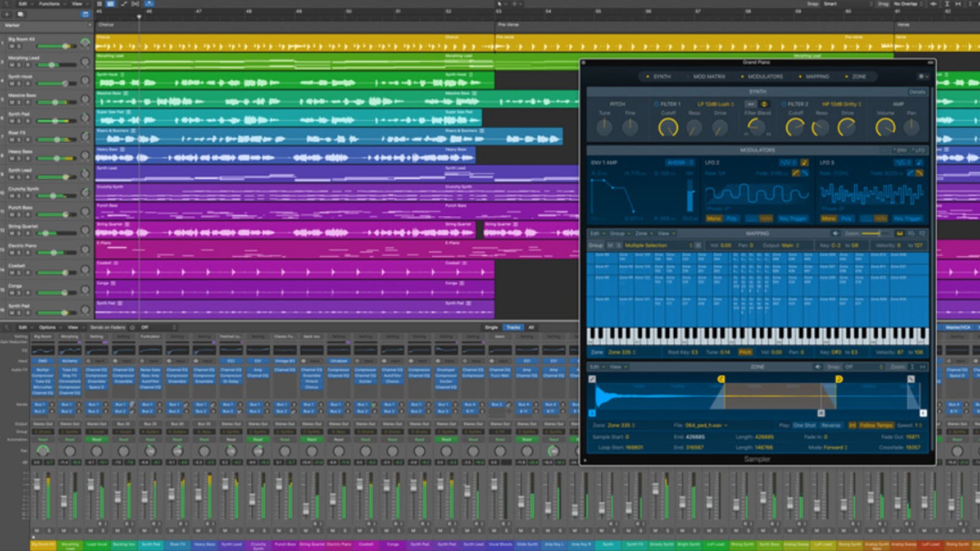Open the Mapping pane Group dropdown menu
The height and width of the screenshot is (551, 980).
pos(619,233)
